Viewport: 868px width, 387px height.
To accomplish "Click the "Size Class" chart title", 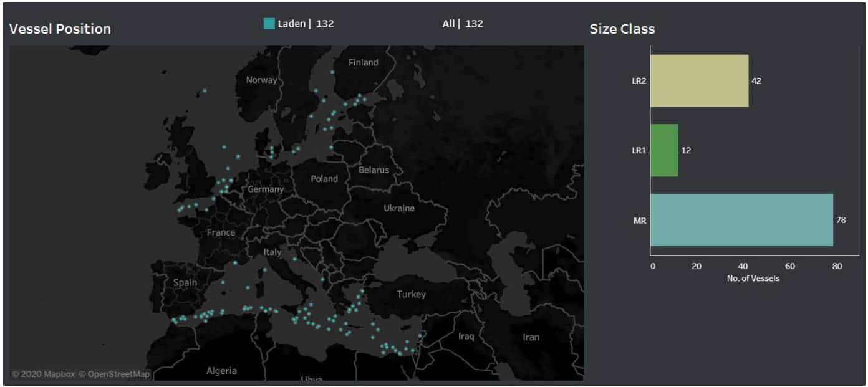I will [x=622, y=29].
